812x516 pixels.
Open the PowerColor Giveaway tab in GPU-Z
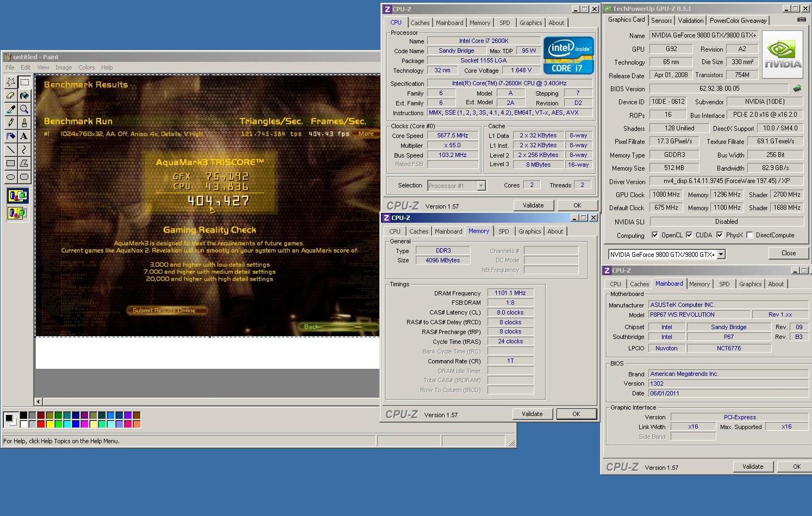coord(738,21)
